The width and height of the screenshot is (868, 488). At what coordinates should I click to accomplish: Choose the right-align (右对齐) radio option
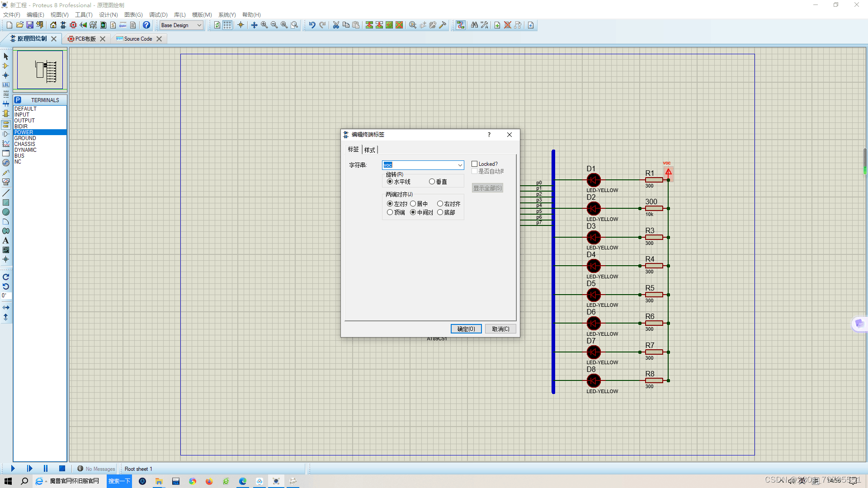pos(440,204)
